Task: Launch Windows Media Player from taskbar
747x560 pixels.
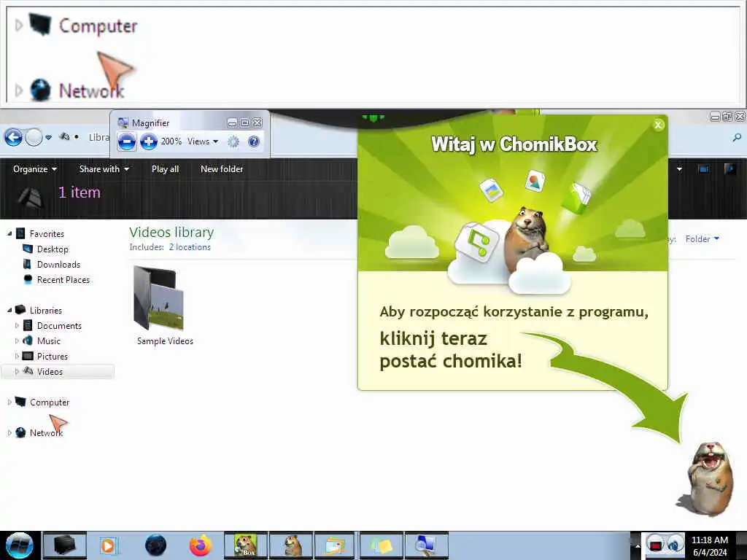Action: click(x=109, y=545)
